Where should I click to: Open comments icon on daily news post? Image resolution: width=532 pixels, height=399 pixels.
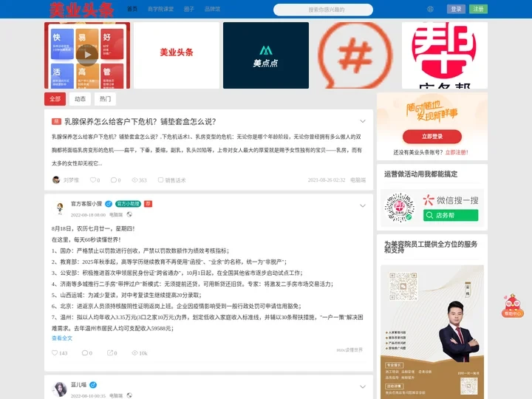tap(85, 353)
